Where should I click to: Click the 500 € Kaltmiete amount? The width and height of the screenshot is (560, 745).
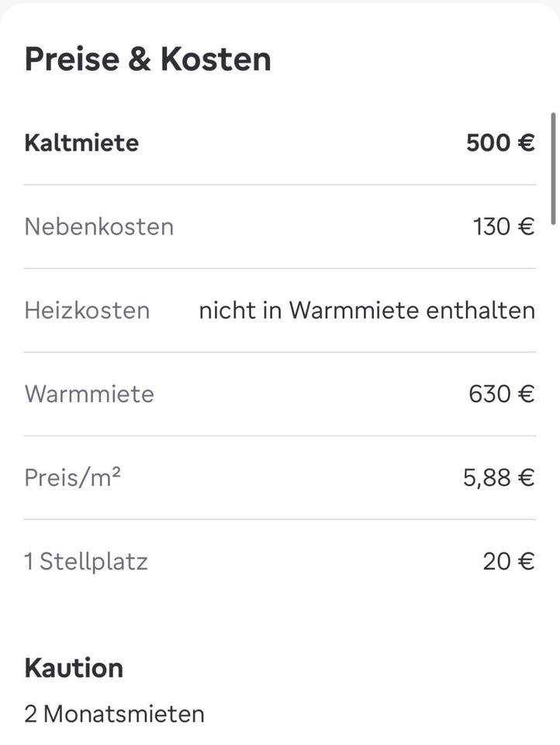pos(500,143)
